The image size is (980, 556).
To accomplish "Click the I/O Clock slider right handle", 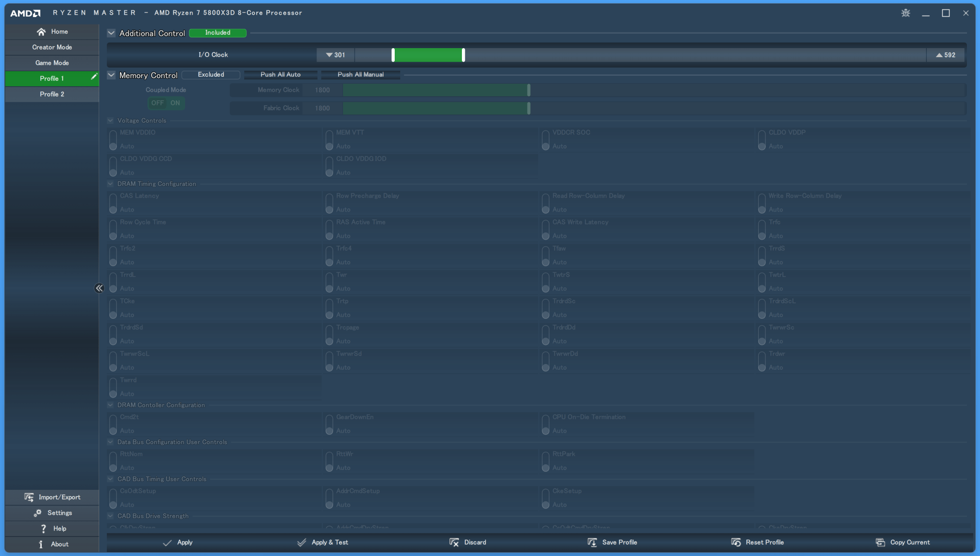I will coord(463,55).
